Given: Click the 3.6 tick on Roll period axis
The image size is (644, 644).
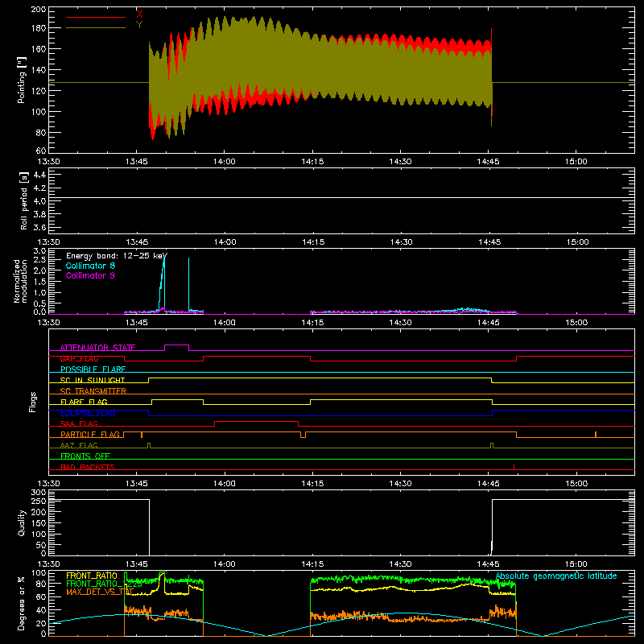Looking at the screenshot, I should [x=39, y=227].
